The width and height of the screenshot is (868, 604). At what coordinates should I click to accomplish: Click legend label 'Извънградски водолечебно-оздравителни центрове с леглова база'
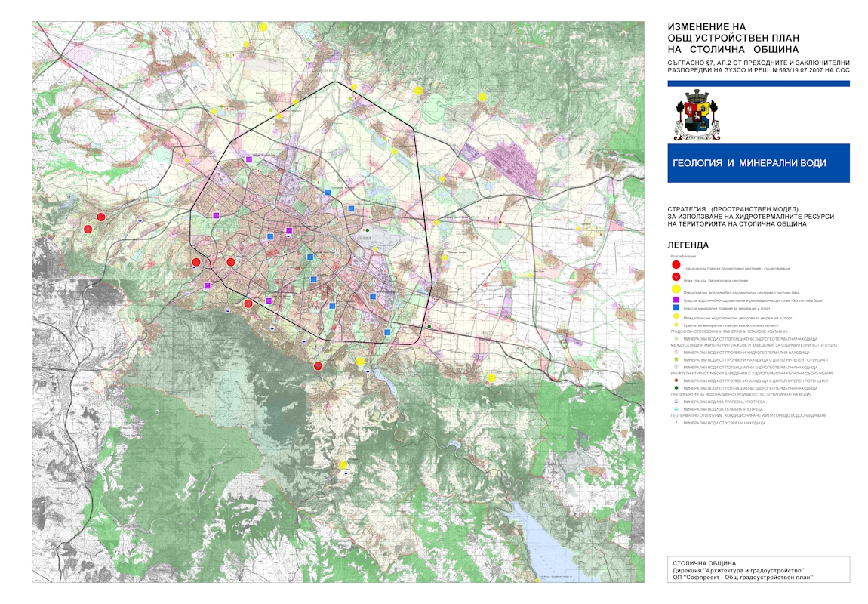741,293
